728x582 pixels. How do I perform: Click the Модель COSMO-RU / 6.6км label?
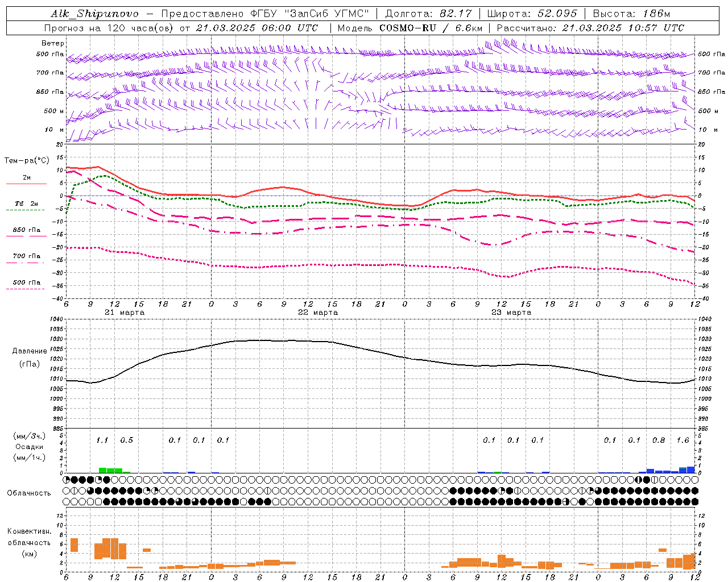coord(410,28)
